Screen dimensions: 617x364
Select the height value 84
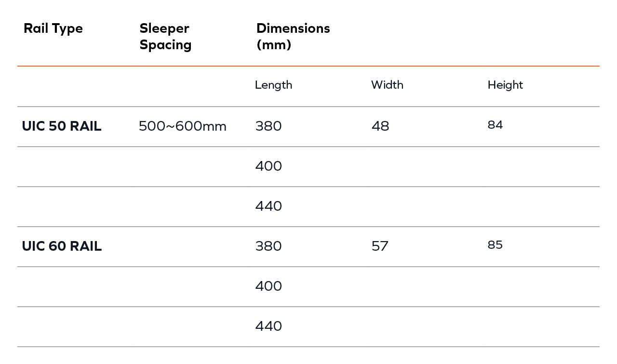click(x=495, y=125)
